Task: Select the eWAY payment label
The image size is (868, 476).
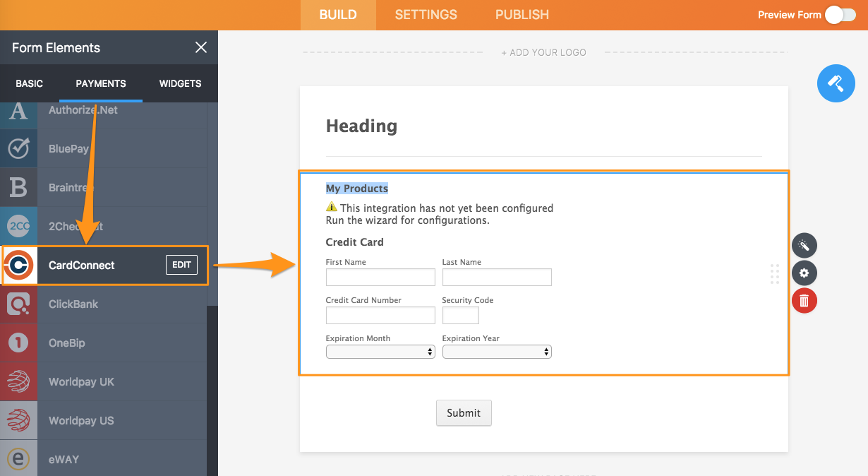Action: point(64,459)
